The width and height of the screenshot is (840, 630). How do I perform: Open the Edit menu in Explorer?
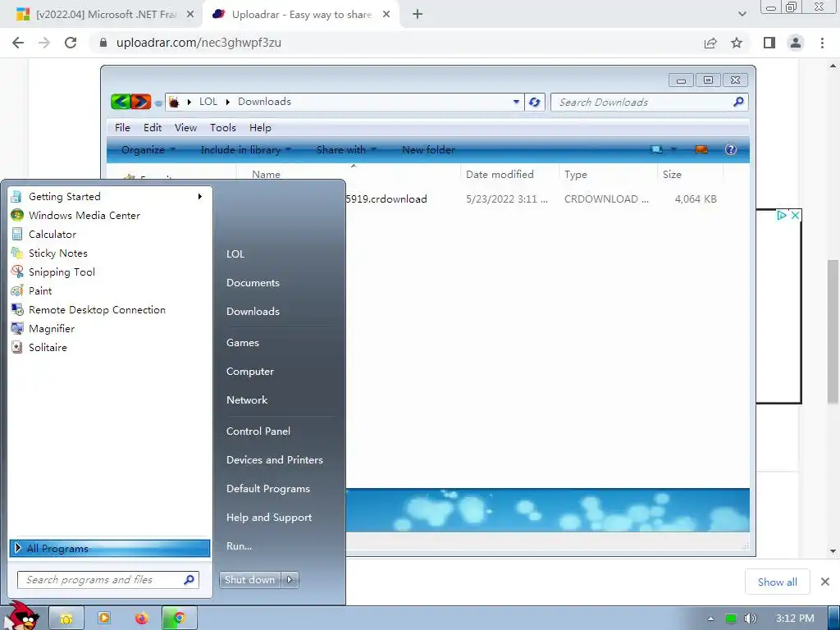click(x=153, y=127)
